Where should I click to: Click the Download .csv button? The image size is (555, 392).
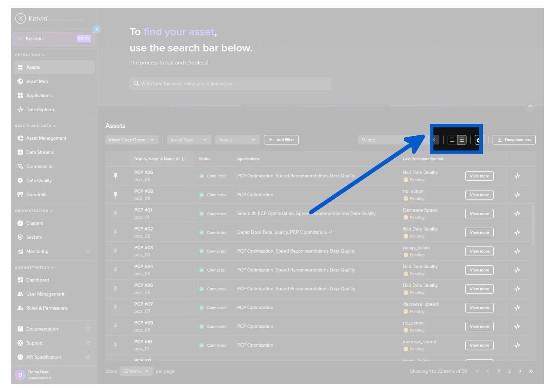(514, 140)
